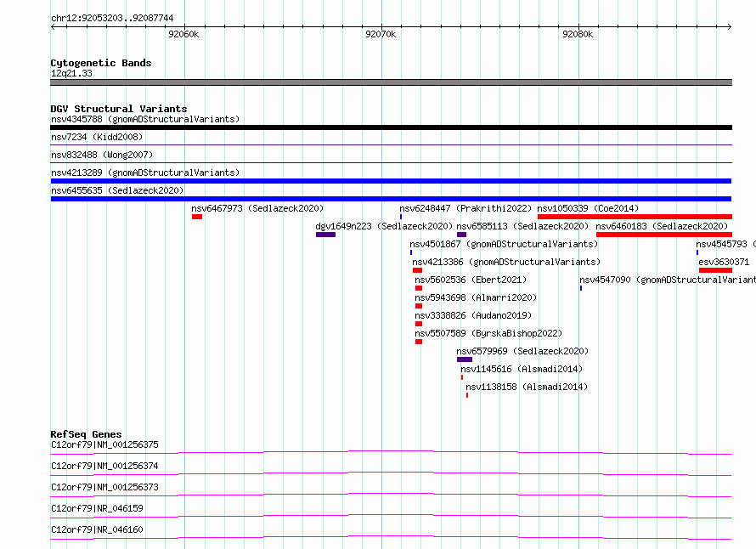Screen dimensions: 756x549
Task: Open the nsv6579969 (Sedlazeck2020) label
Action: [x=522, y=351]
